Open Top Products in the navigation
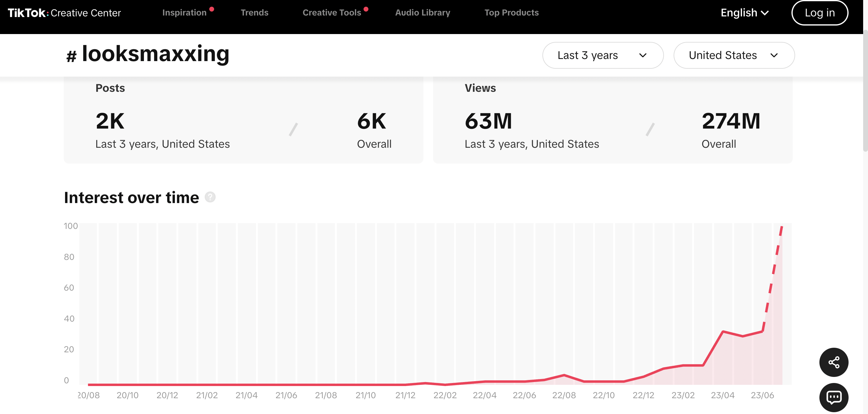868x414 pixels. coord(511,13)
